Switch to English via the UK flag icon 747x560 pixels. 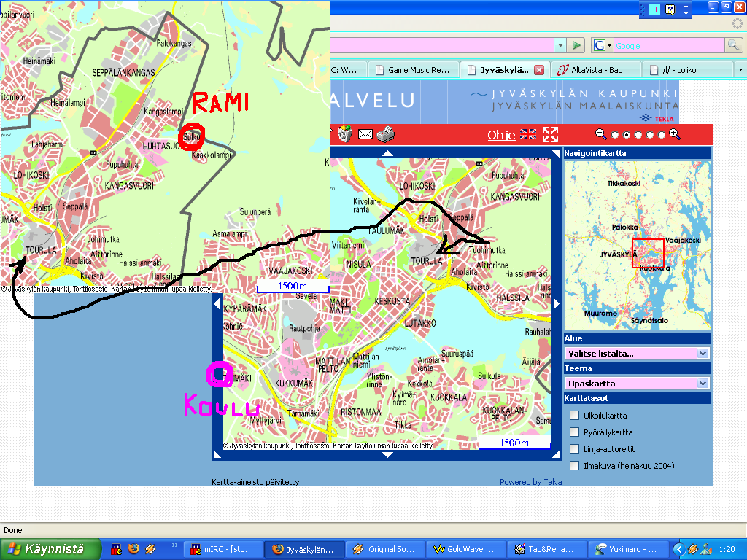[x=528, y=135]
